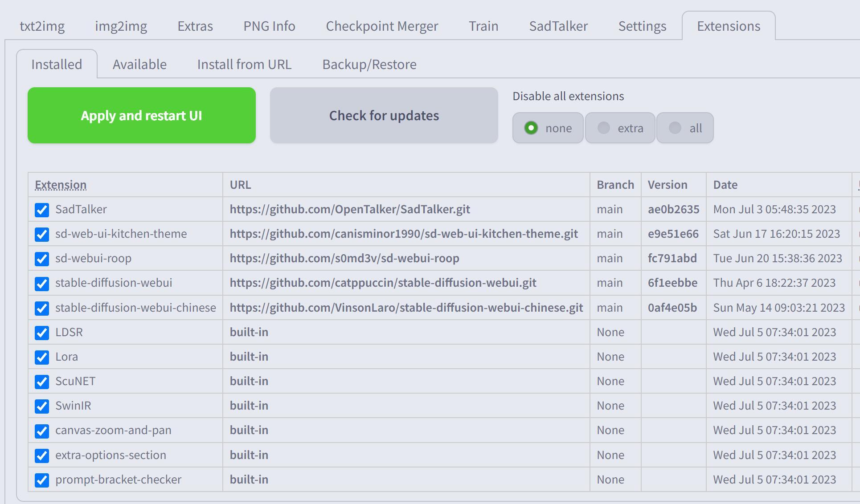Click version hash e9e51e66

(x=673, y=234)
